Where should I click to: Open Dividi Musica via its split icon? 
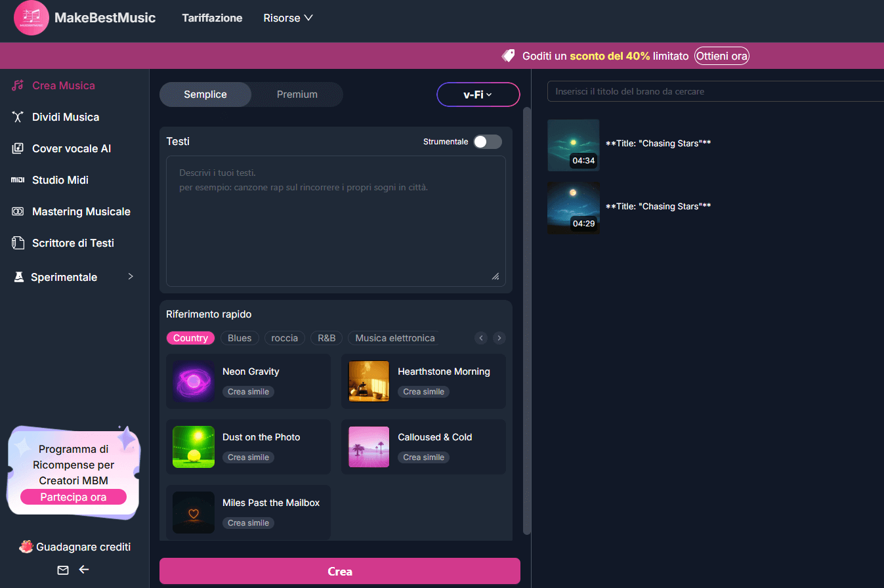click(x=18, y=117)
